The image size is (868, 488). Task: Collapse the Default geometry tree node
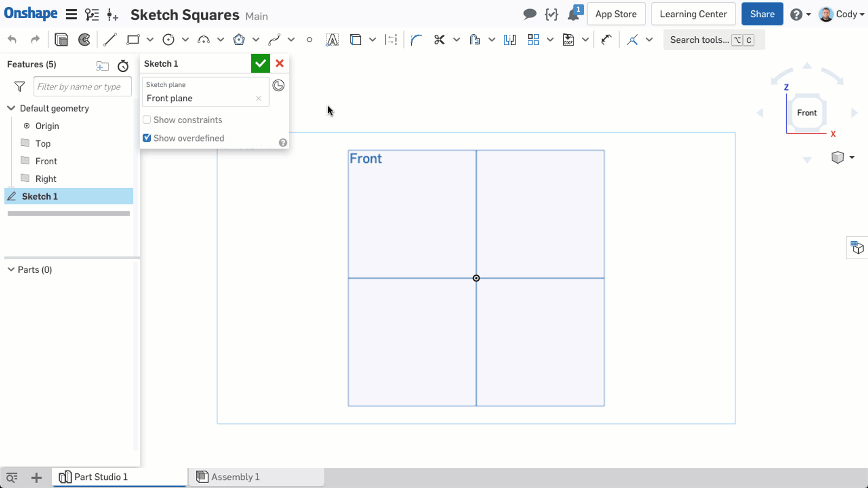pyautogui.click(x=11, y=108)
